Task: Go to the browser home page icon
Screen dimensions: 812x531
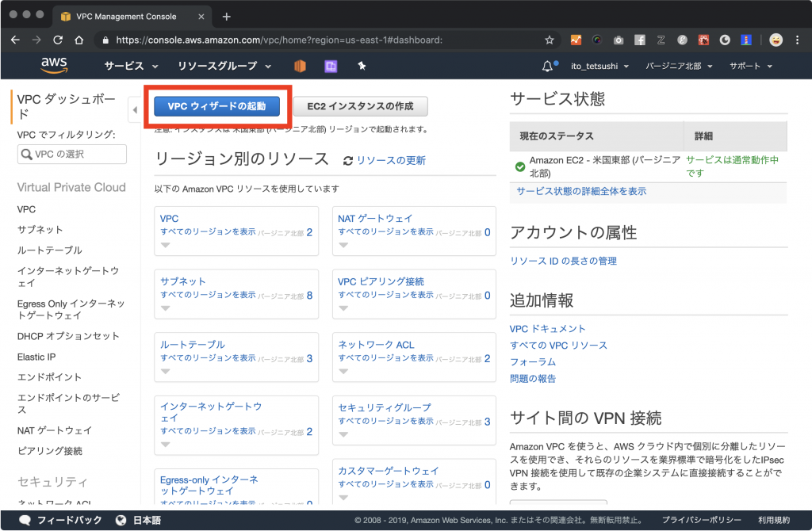Action: pos(79,40)
